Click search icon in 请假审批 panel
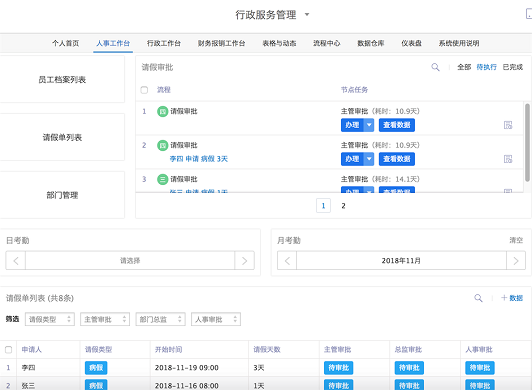Image resolution: width=532 pixels, height=390 pixels. tap(435, 67)
